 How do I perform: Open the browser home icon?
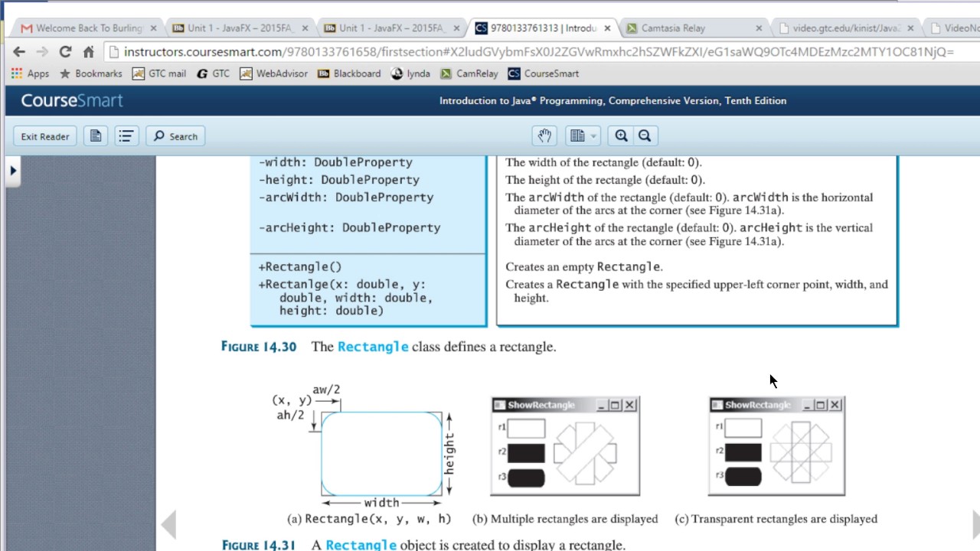tap(88, 52)
